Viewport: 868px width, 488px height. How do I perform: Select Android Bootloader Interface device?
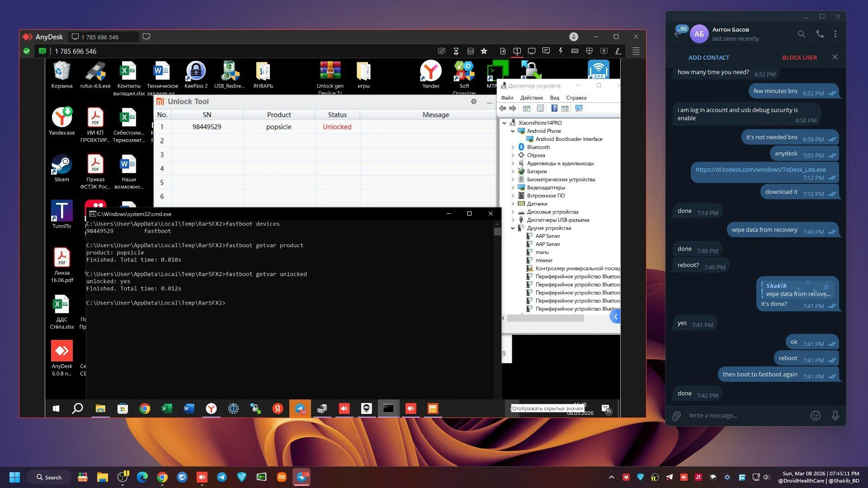coord(569,139)
